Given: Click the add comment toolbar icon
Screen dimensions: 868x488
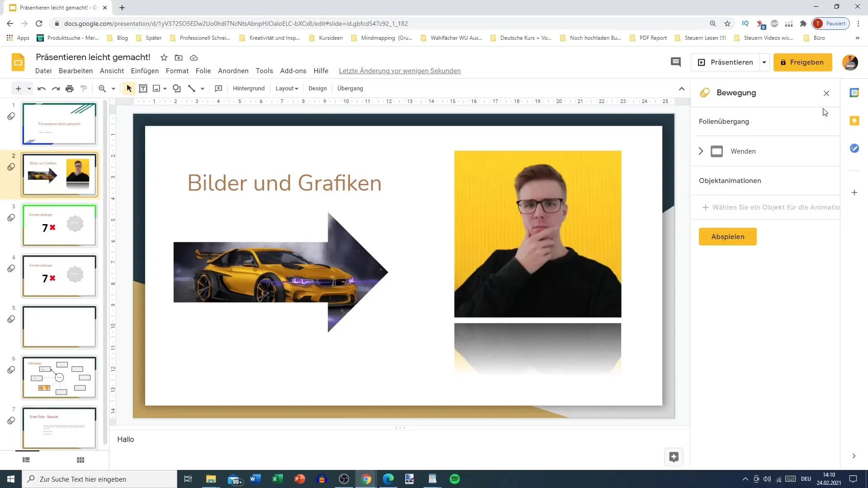Looking at the screenshot, I should coord(218,89).
